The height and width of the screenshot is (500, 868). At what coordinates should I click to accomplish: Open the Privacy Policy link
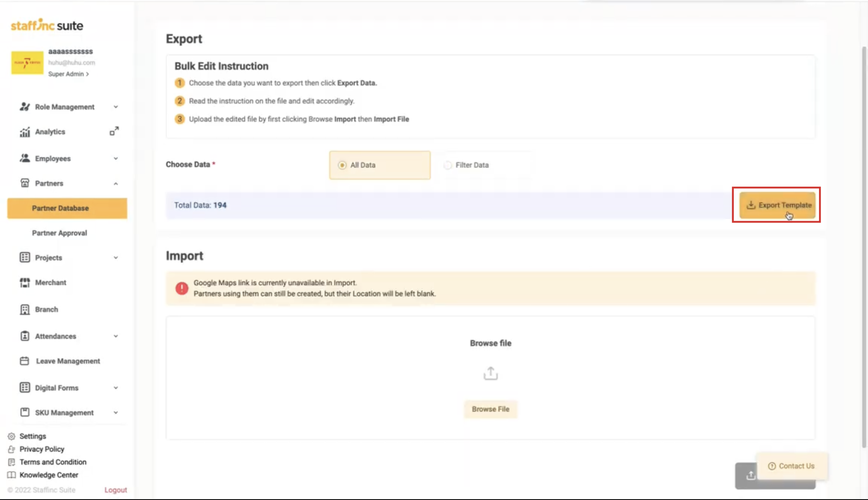[x=42, y=449]
